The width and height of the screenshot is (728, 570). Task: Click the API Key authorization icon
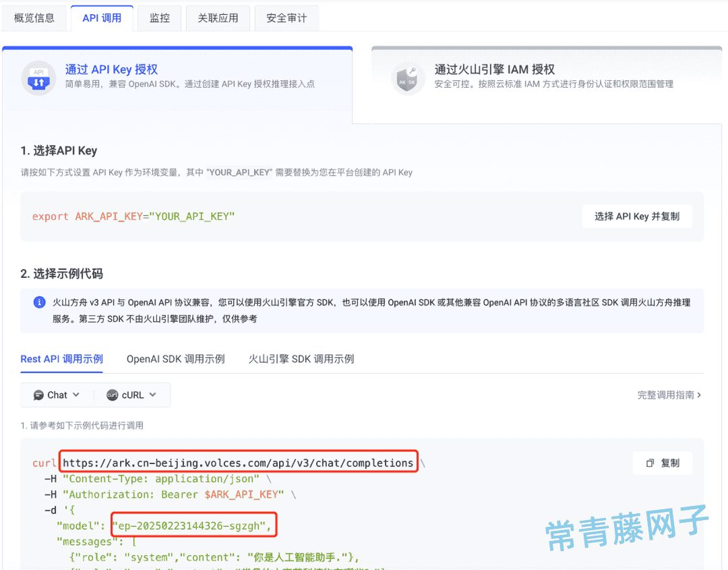click(x=38, y=78)
